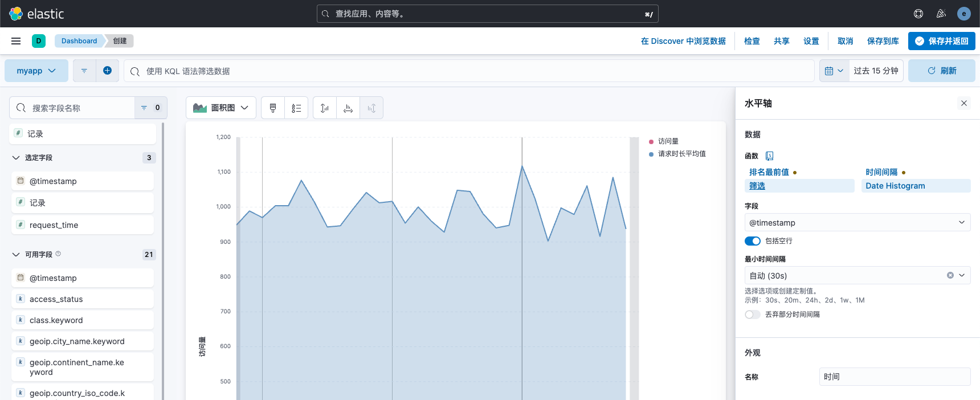The image size is (980, 400).
Task: Toggle the 丢弃部分时间间隔 switch
Action: 753,315
